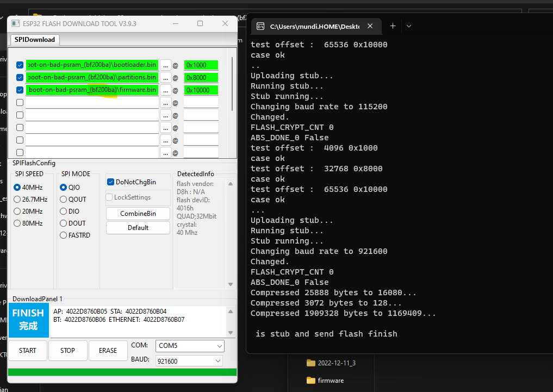553x392 pixels.
Task: Toggle the LockSettings checkbox
Action: [109, 197]
